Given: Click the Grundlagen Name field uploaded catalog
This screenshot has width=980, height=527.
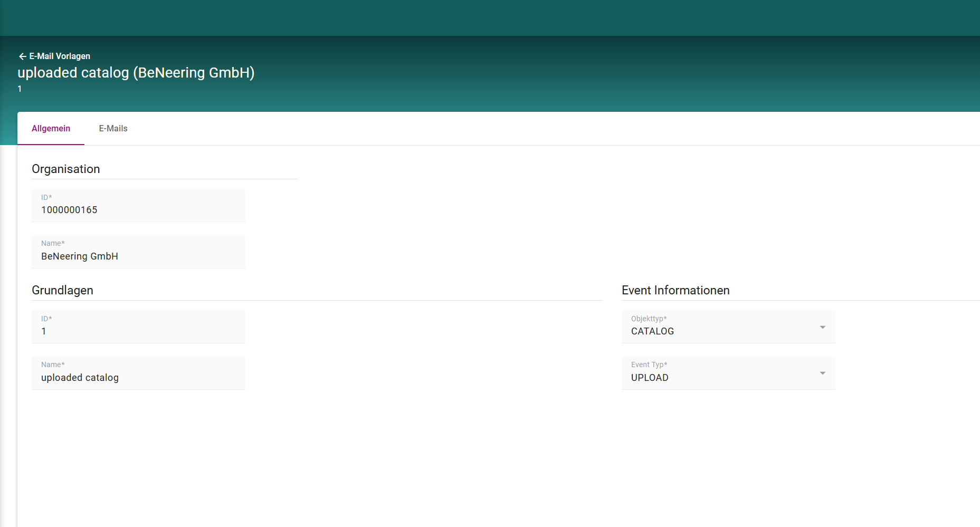Looking at the screenshot, I should [x=138, y=373].
